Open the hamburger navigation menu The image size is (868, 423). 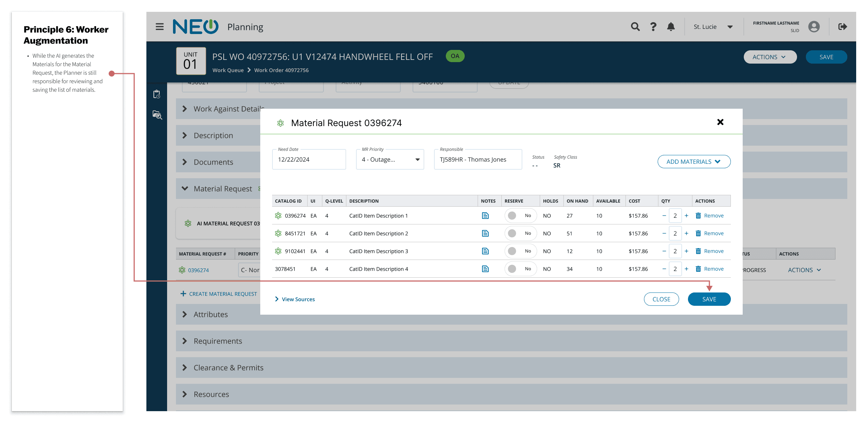159,27
